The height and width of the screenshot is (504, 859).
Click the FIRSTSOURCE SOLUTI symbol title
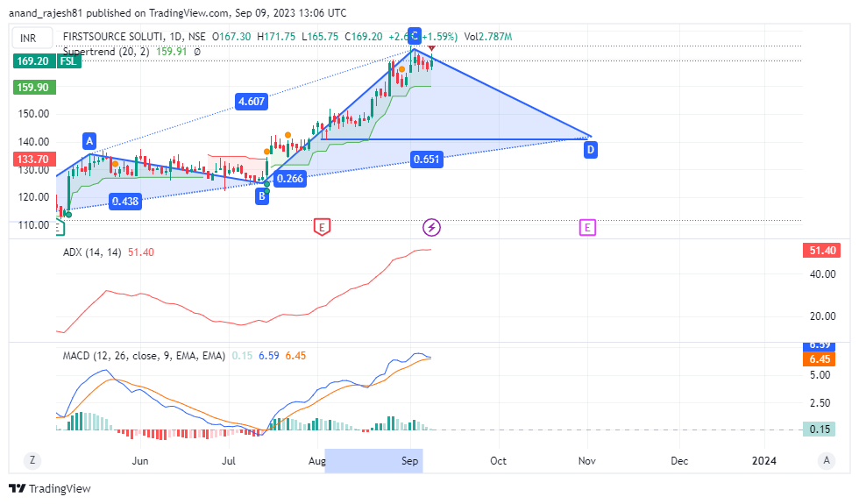(113, 37)
